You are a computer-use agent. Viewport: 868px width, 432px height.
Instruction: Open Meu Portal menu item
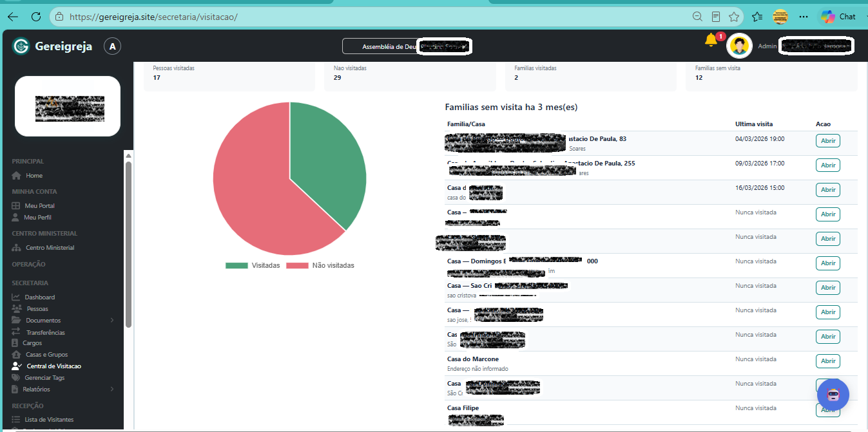(x=40, y=205)
